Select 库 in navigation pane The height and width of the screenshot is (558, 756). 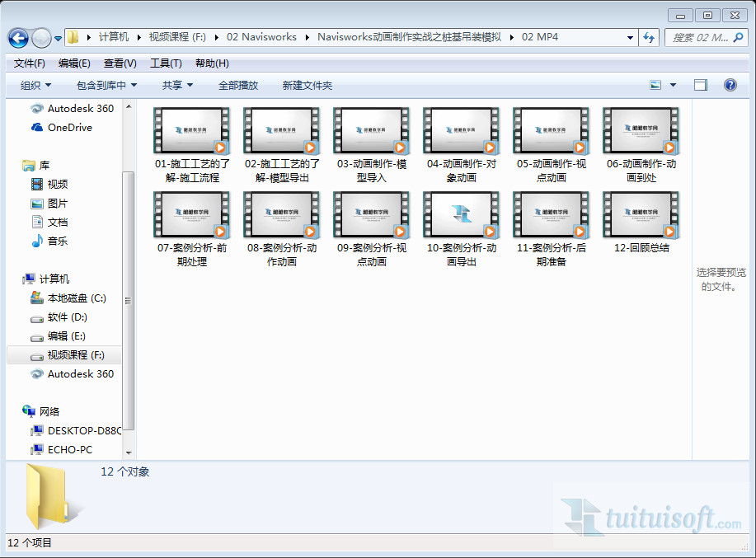click(x=36, y=166)
